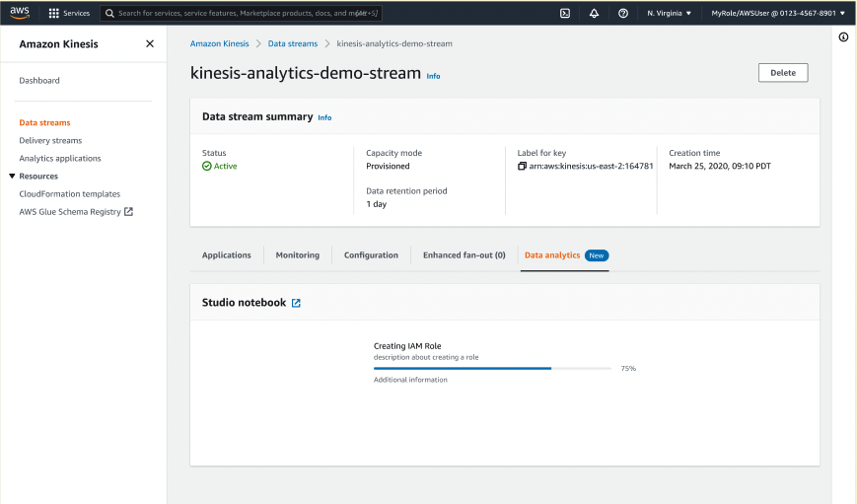Click the kinesis-analytics-demo-stream breadcrumb text
The width and height of the screenshot is (857, 504).
pyautogui.click(x=394, y=43)
